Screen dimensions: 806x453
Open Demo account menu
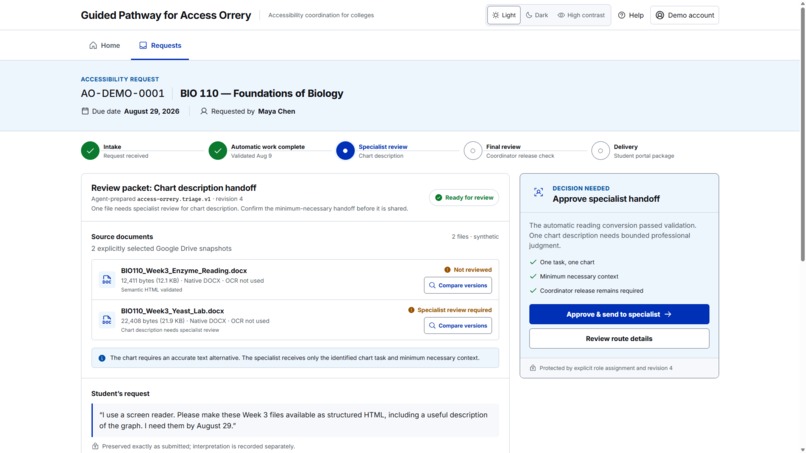685,15
